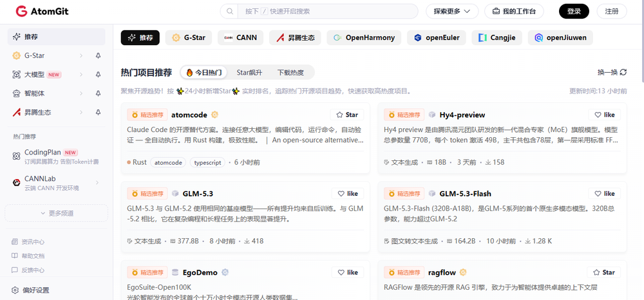The width and height of the screenshot is (644, 300).
Task: Switch to the OpenHarmony tab
Action: tap(364, 38)
